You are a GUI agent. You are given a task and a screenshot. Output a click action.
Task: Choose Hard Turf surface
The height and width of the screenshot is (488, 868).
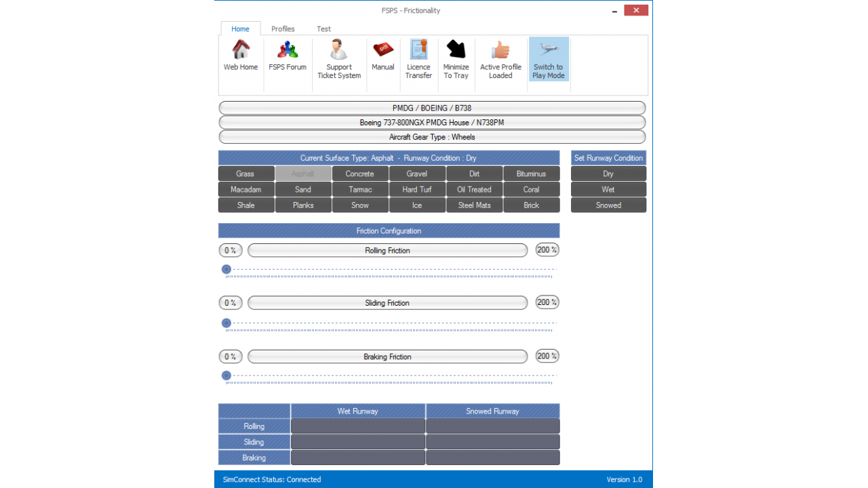(417, 189)
